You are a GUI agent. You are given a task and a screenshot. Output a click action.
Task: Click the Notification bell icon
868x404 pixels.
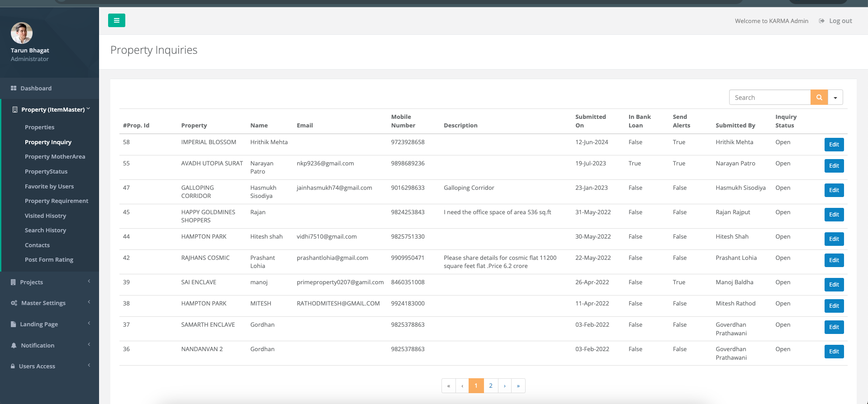[14, 346]
